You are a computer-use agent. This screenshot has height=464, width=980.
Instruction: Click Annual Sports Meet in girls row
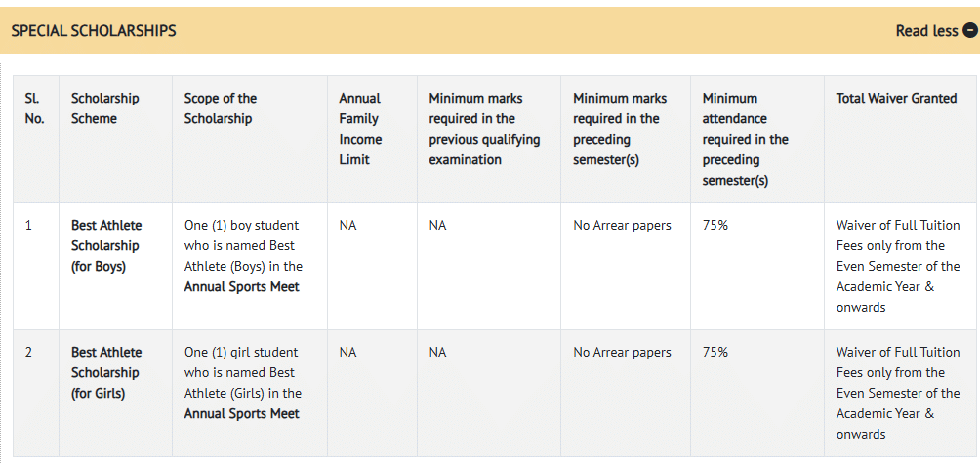(242, 414)
